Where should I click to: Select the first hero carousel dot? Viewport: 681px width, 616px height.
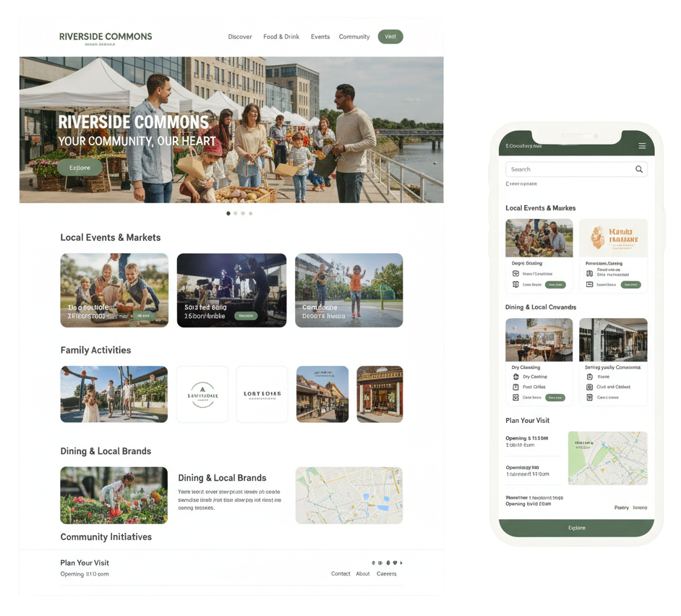(x=228, y=213)
